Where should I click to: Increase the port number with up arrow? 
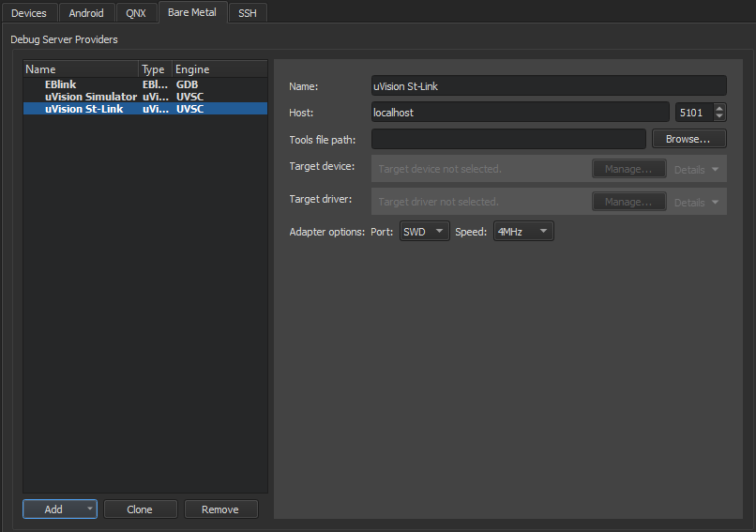pos(719,108)
